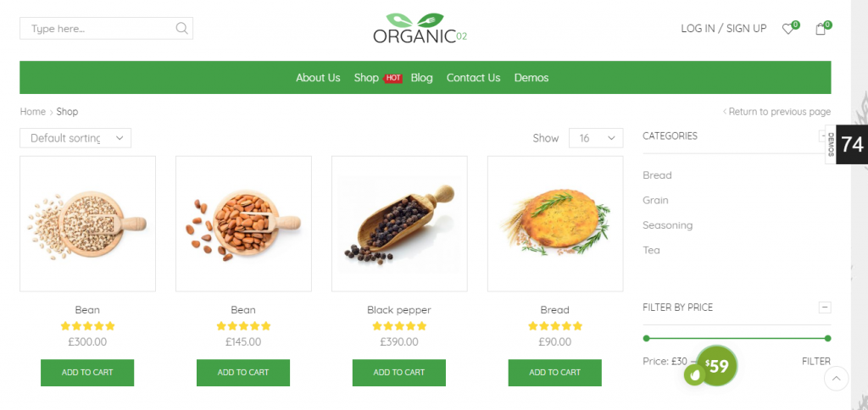The height and width of the screenshot is (410, 868).
Task: Add Black pepper to cart
Action: pyautogui.click(x=399, y=373)
